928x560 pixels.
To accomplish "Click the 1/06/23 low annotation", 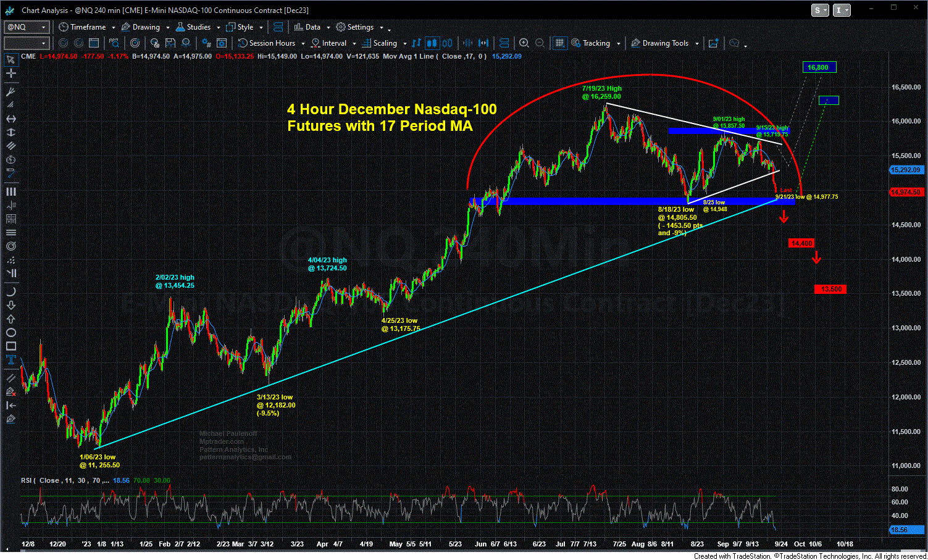I will click(99, 461).
